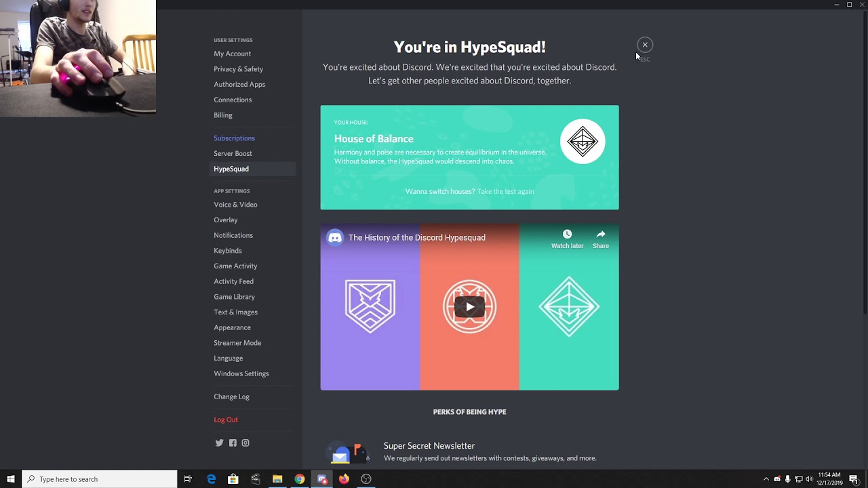Open the clock and date flyout
The height and width of the screenshot is (488, 868).
[829, 479]
